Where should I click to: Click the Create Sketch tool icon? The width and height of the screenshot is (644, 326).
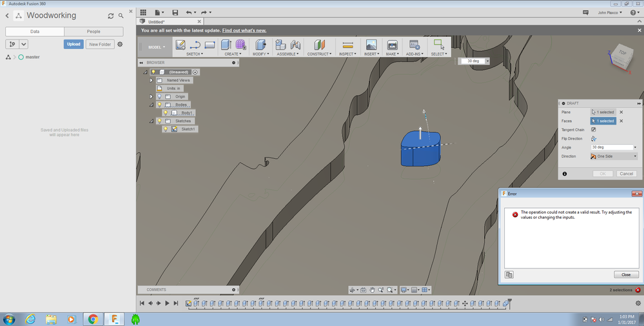[x=180, y=45]
